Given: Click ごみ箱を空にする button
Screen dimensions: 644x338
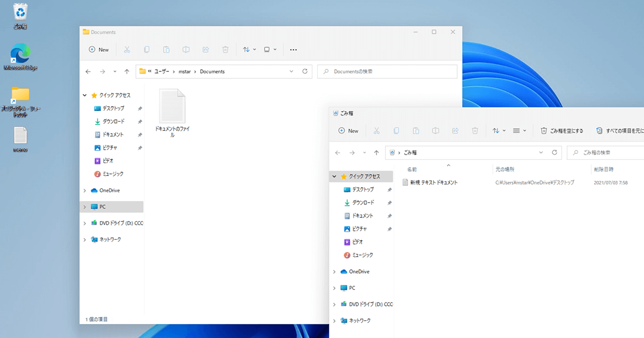Looking at the screenshot, I should pos(562,130).
